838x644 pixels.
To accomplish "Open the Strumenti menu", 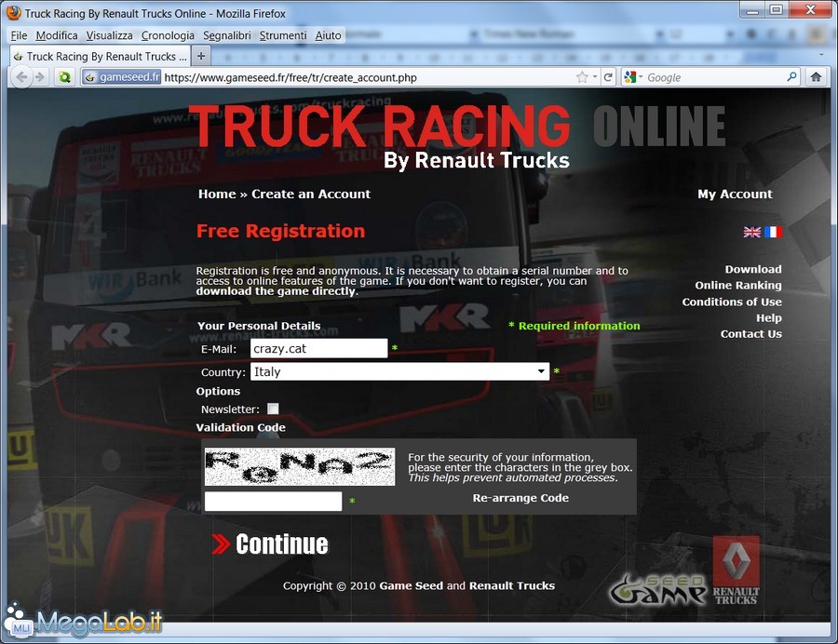I will coord(283,35).
